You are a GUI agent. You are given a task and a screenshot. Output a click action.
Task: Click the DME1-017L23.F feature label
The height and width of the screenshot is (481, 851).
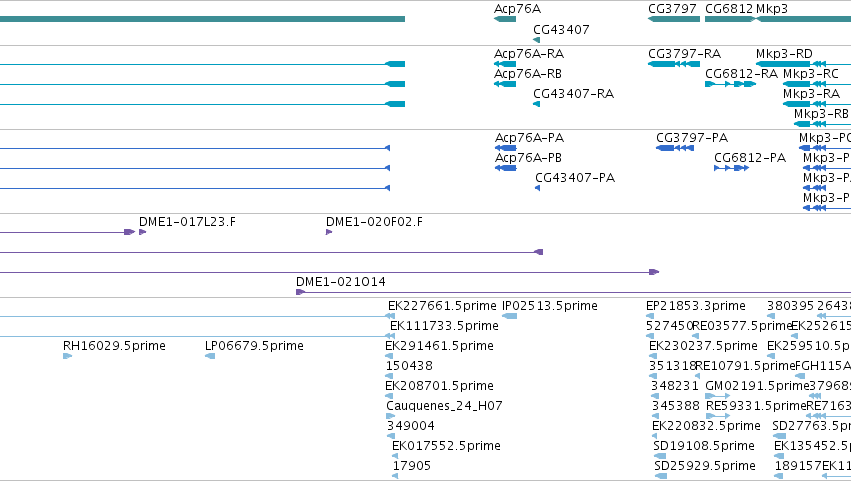tap(187, 222)
